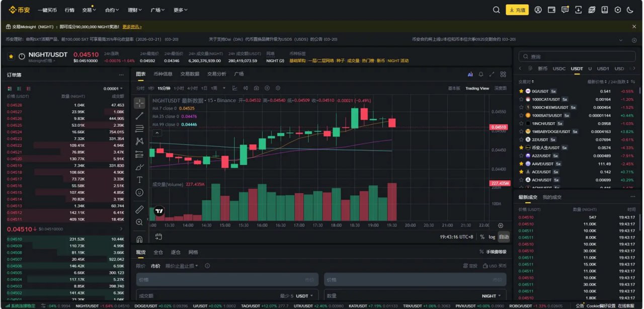The height and width of the screenshot is (309, 644).
Task: Select the text tool in chart toolbar
Action: tap(139, 180)
